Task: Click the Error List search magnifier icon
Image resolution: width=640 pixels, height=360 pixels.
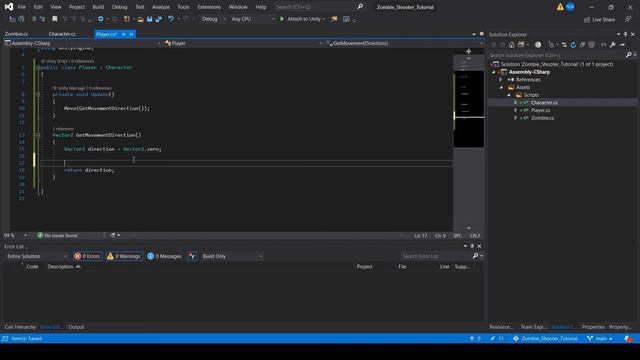Action: [475, 256]
